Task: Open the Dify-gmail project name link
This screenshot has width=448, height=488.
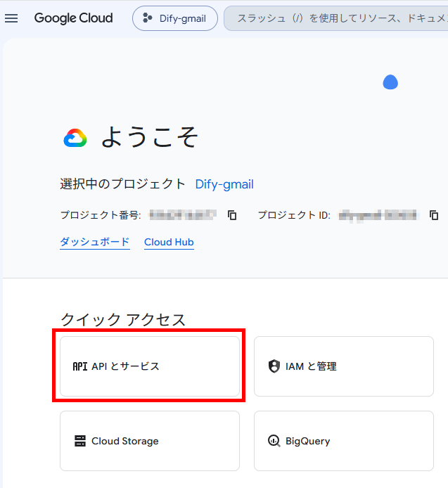Action: 224,184
